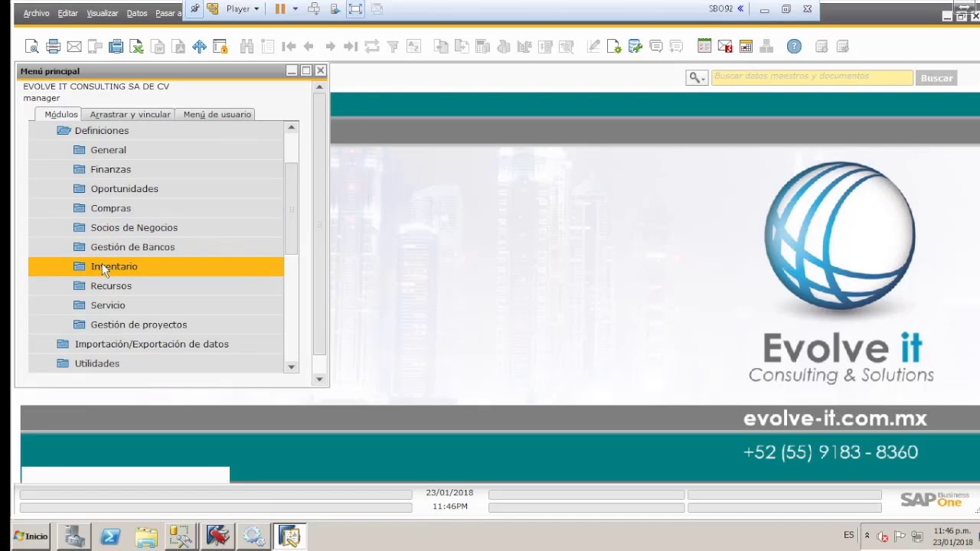Open the Datos menu
Screen dimensions: 980x551
point(137,14)
